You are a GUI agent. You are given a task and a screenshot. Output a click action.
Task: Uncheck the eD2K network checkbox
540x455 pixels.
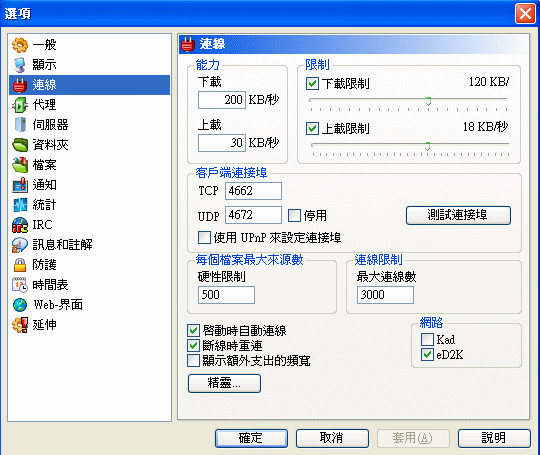(x=427, y=354)
